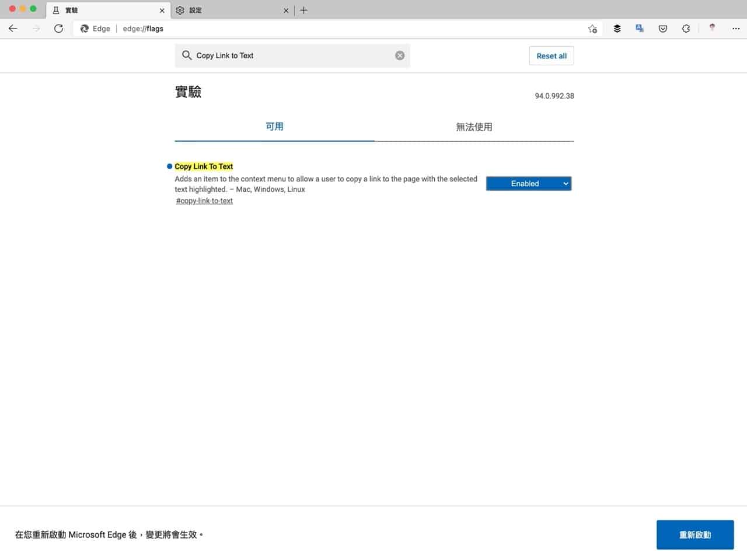Open the translate extension icon
747x560 pixels.
click(640, 28)
